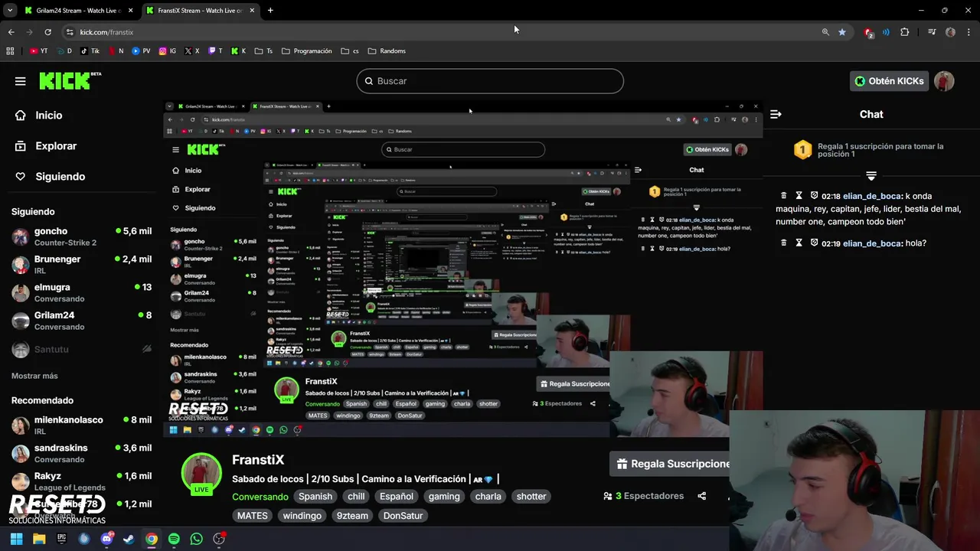This screenshot has width=980, height=551.
Task: Open Randoms bookmarks folder
Action: tap(387, 51)
